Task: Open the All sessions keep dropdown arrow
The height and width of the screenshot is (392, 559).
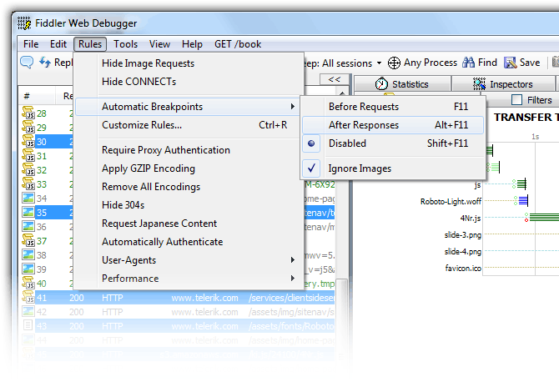Action: point(379,63)
